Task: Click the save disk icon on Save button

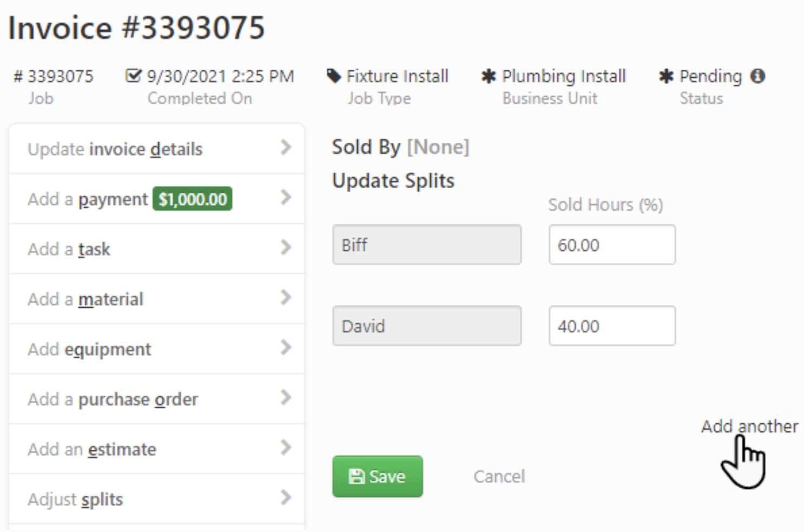Action: [357, 476]
